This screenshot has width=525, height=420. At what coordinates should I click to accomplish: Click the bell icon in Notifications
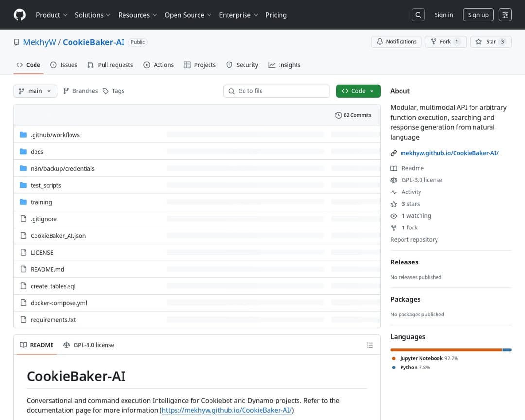(x=380, y=41)
